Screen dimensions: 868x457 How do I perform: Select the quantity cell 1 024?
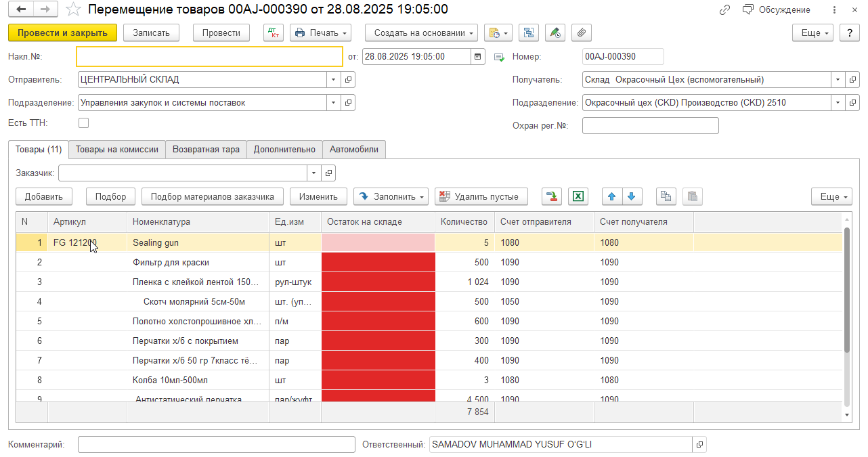(464, 282)
